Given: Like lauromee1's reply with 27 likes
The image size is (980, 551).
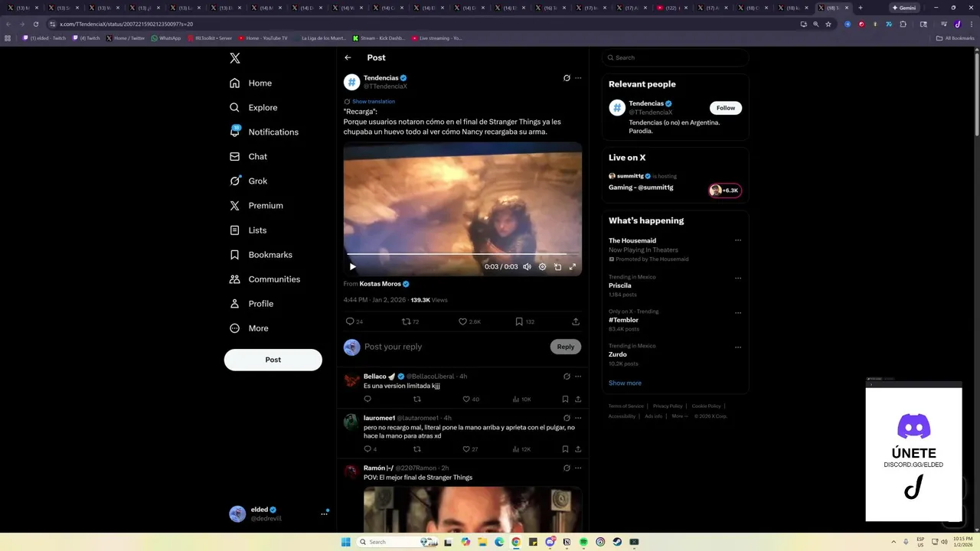Looking at the screenshot, I should click(x=470, y=449).
